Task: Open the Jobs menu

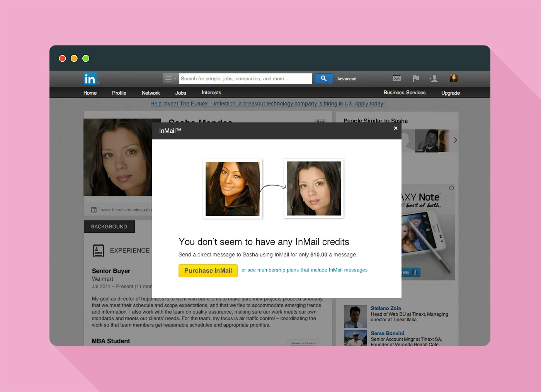Action: tap(180, 93)
